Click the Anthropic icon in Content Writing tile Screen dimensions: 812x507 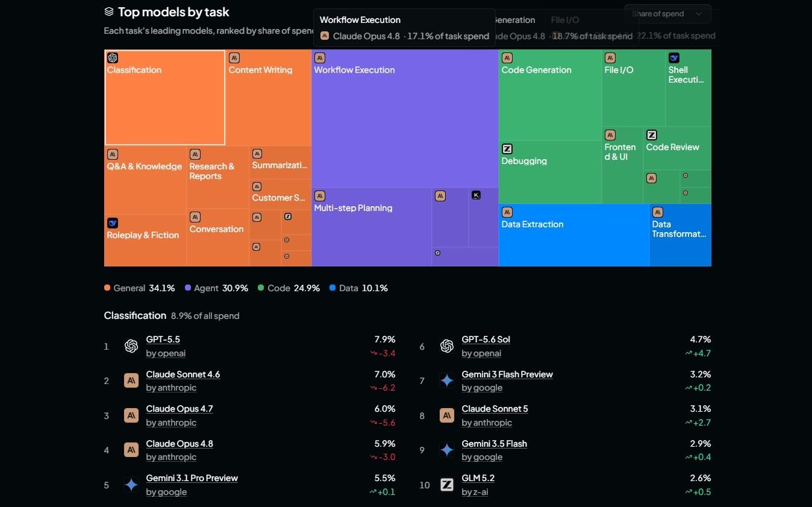point(234,58)
